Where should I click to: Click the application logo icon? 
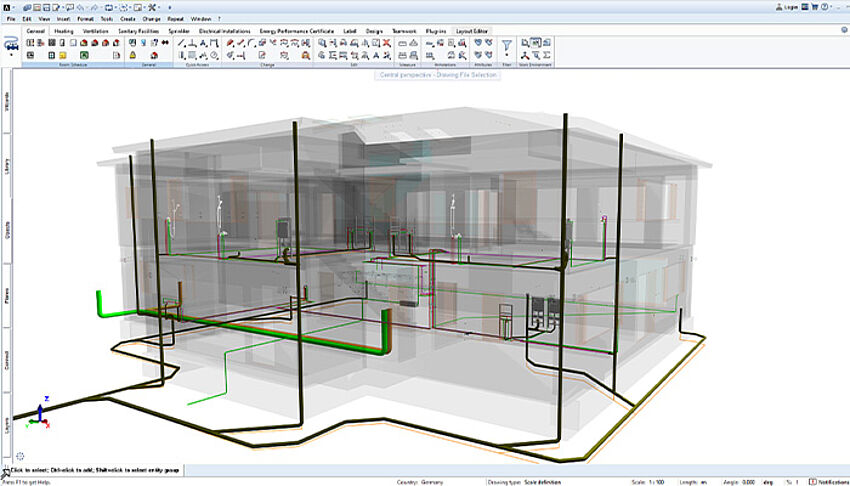click(x=7, y=6)
